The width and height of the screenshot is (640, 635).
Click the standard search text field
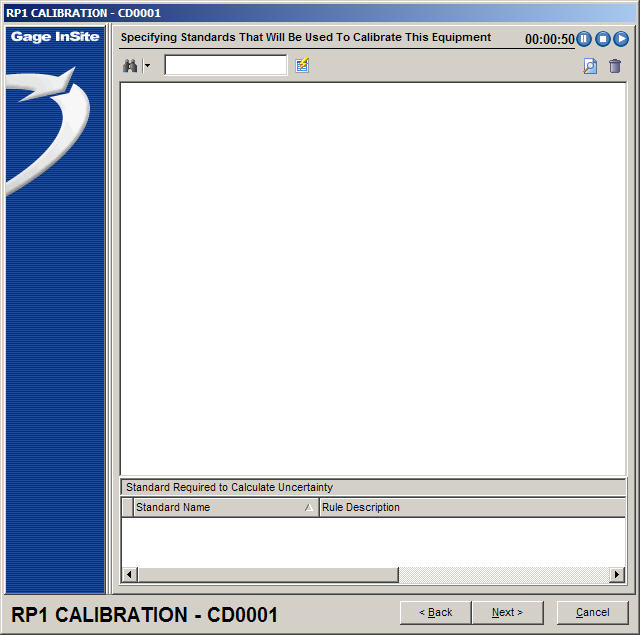[x=225, y=66]
